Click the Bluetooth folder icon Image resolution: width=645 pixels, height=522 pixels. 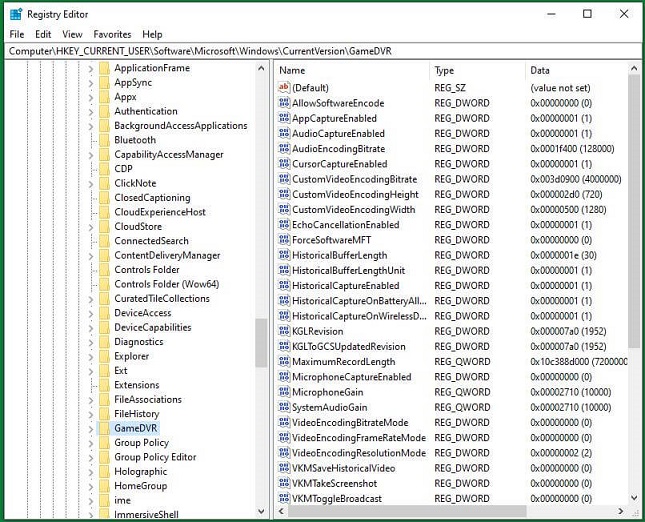click(x=104, y=140)
